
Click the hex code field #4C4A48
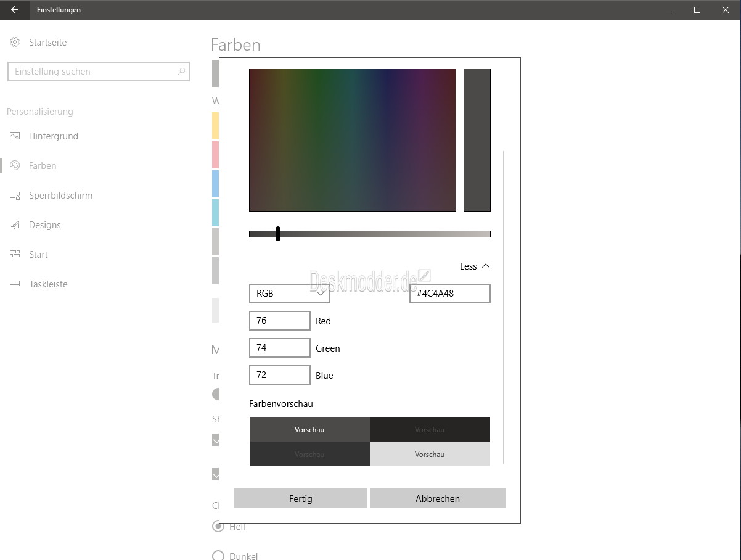449,294
